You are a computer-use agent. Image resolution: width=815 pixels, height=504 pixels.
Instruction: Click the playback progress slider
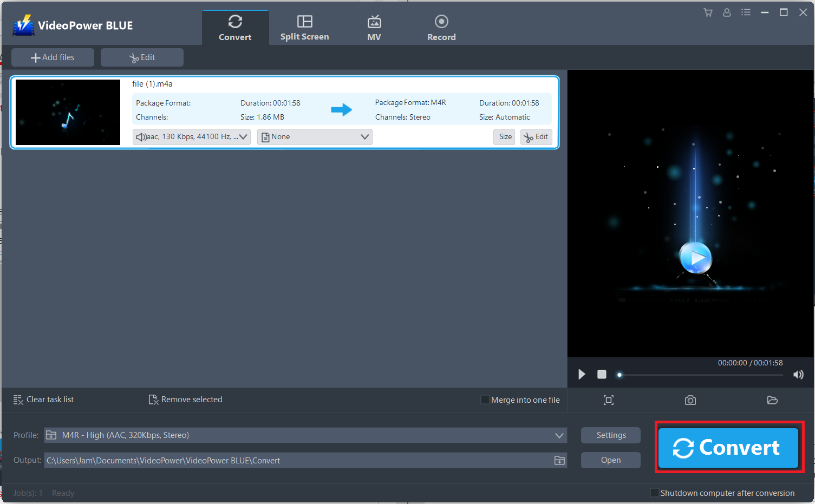(x=699, y=374)
